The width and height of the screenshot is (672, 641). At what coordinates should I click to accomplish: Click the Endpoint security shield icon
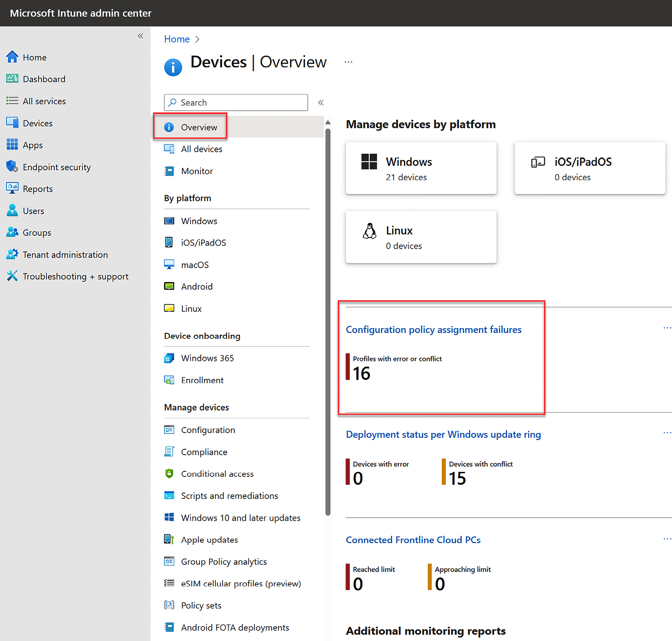[12, 167]
